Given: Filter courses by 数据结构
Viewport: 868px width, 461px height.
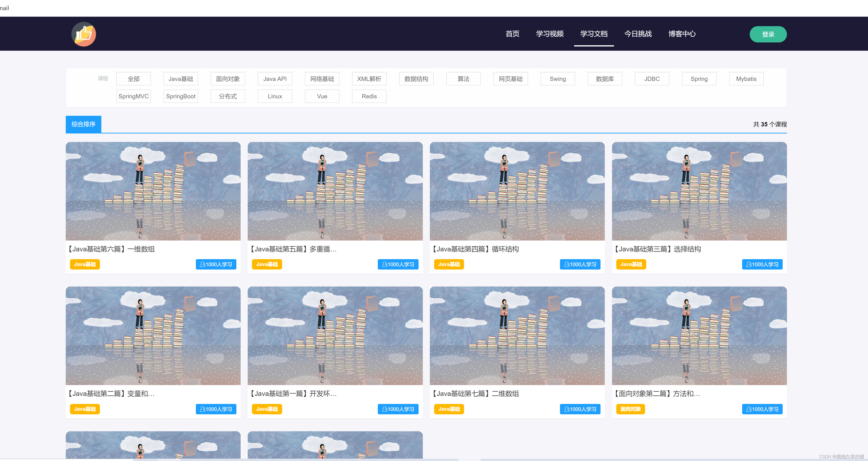Looking at the screenshot, I should coord(416,79).
